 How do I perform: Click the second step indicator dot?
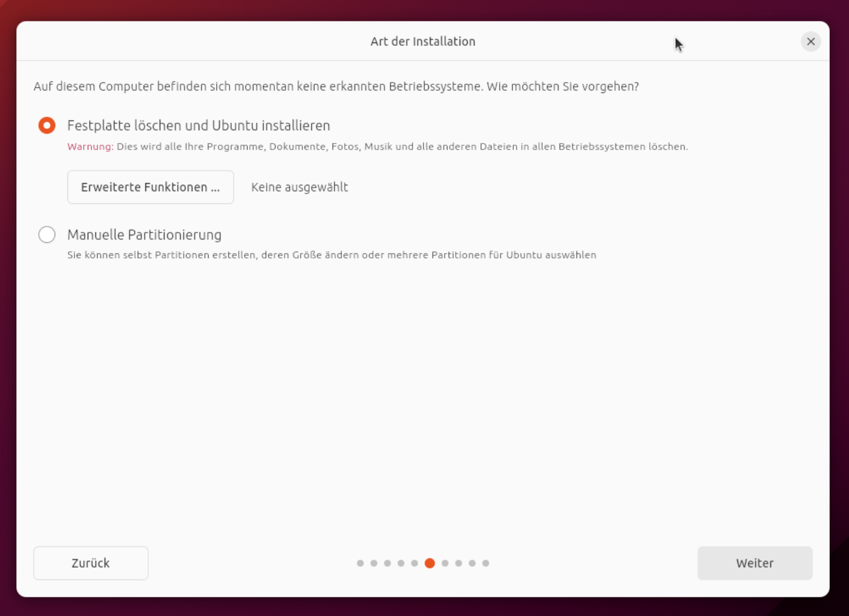374,563
